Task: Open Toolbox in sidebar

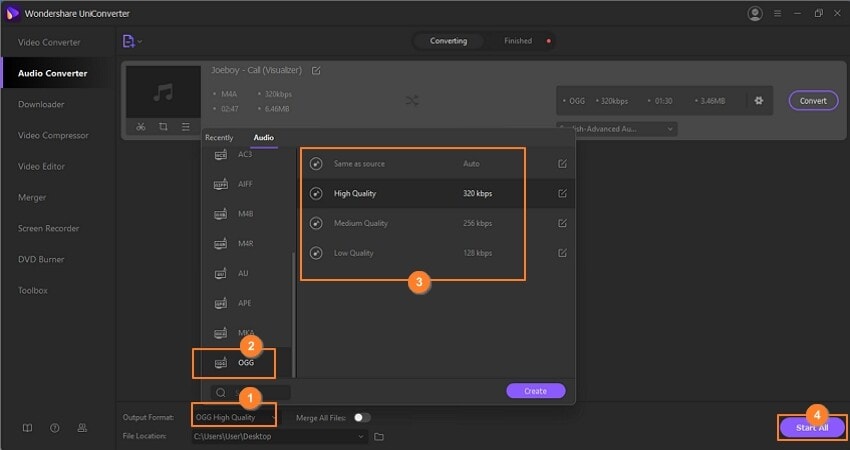Action: [33, 290]
